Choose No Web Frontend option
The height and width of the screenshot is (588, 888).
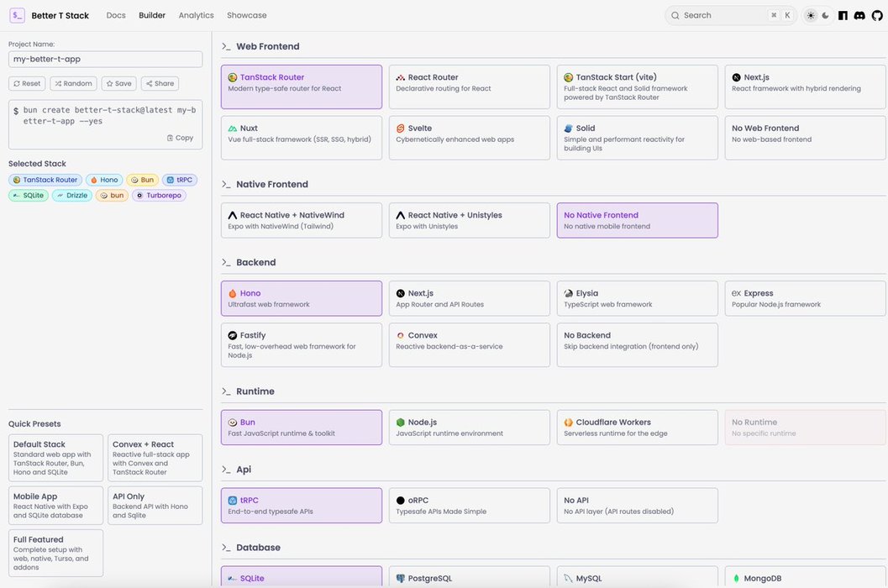point(805,138)
